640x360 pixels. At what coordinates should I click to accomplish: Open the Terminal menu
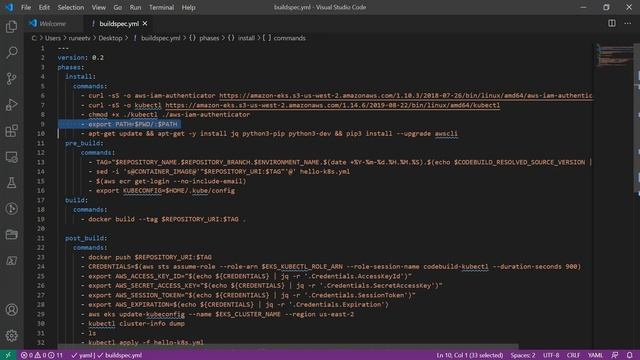(x=161, y=7)
